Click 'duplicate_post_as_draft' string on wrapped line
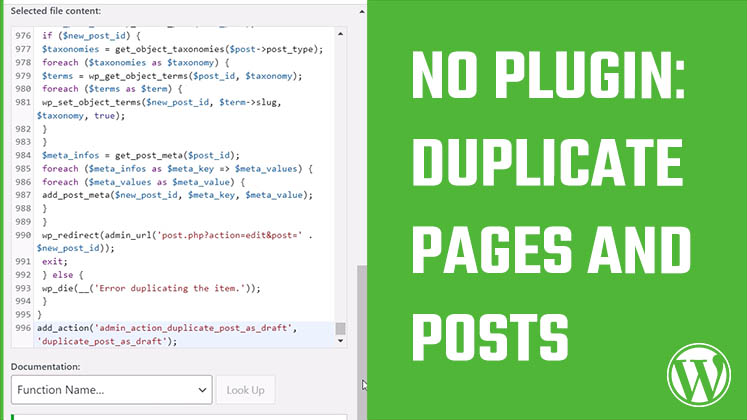The height and width of the screenshot is (420, 747). 102,341
